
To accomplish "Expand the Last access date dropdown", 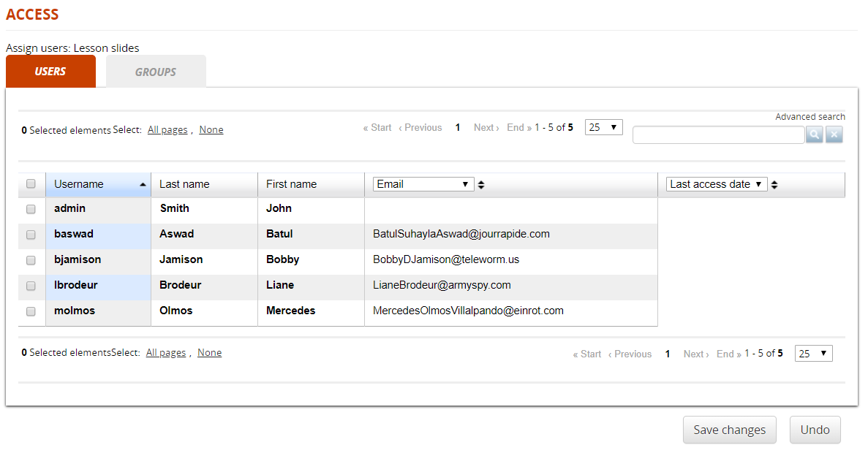I will pos(717,184).
